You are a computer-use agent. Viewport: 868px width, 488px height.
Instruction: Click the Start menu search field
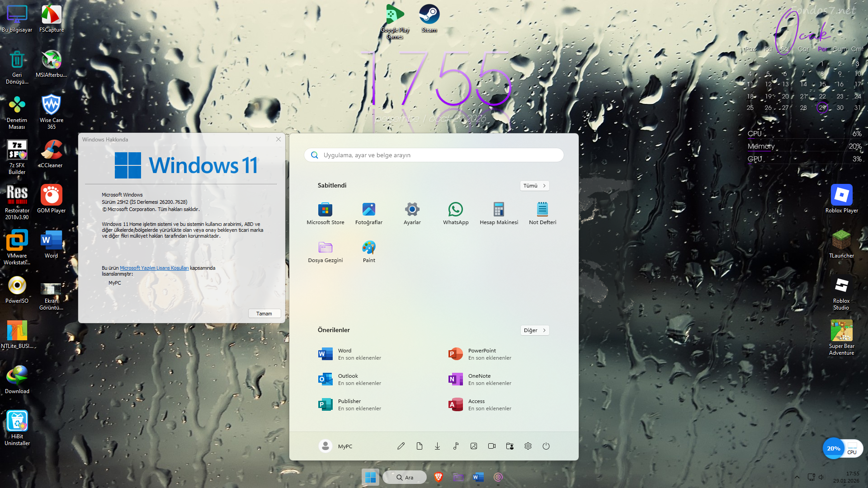coord(434,155)
